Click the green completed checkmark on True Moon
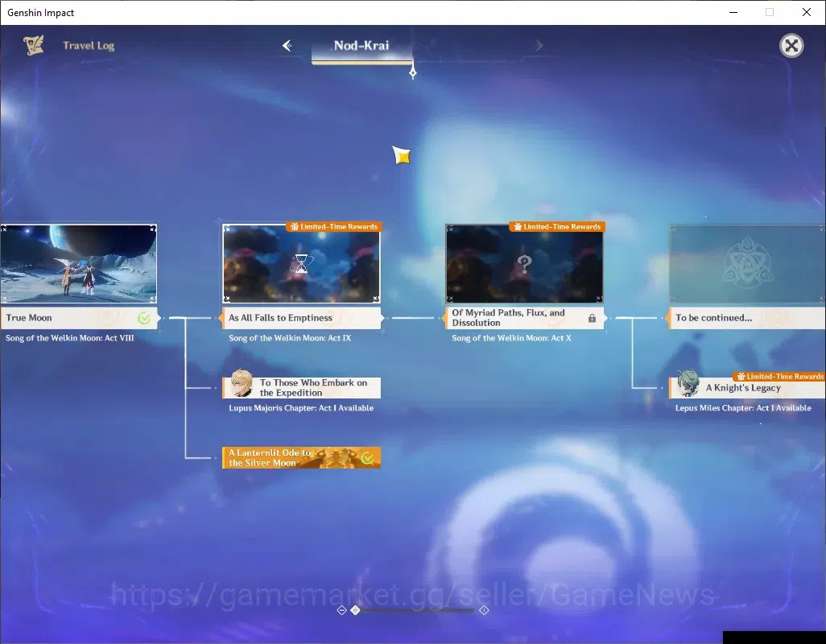 (144, 318)
